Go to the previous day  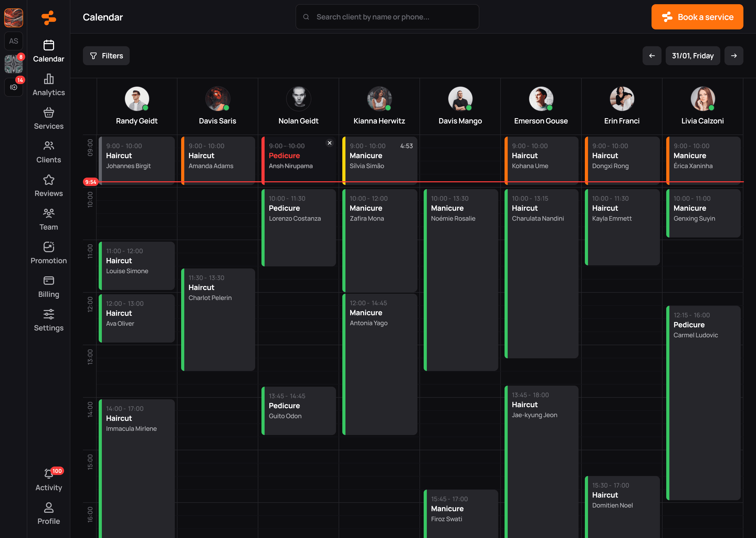(x=652, y=56)
